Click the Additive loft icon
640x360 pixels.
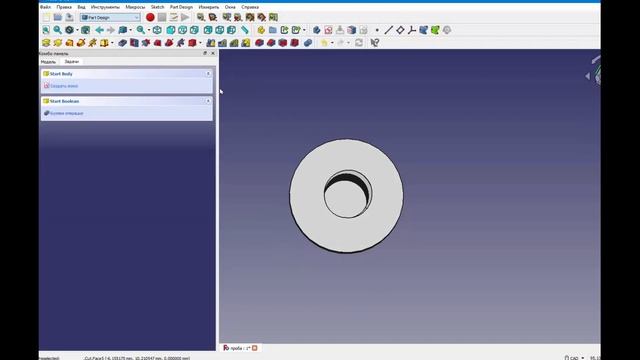click(x=69, y=42)
